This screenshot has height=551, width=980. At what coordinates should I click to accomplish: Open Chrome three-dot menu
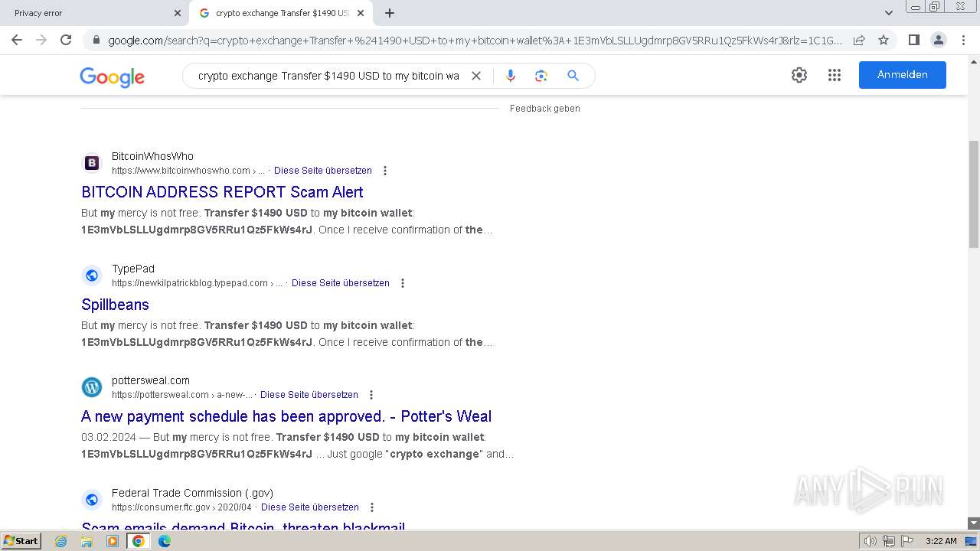click(963, 40)
